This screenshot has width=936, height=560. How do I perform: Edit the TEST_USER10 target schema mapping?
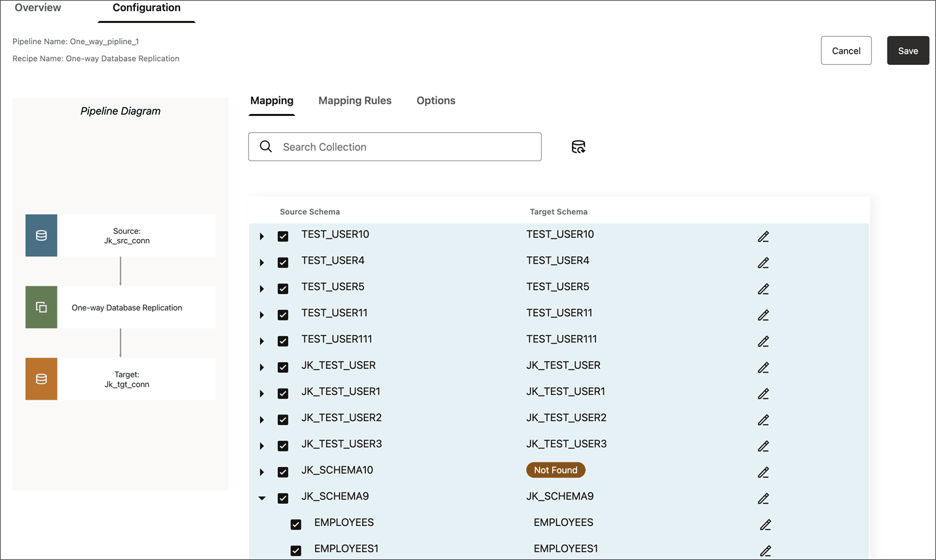click(763, 236)
